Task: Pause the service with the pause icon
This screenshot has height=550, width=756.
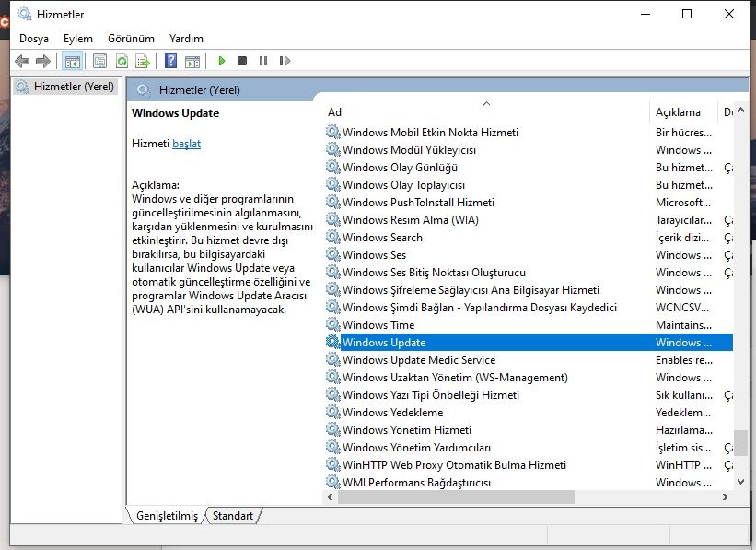Action: [263, 61]
